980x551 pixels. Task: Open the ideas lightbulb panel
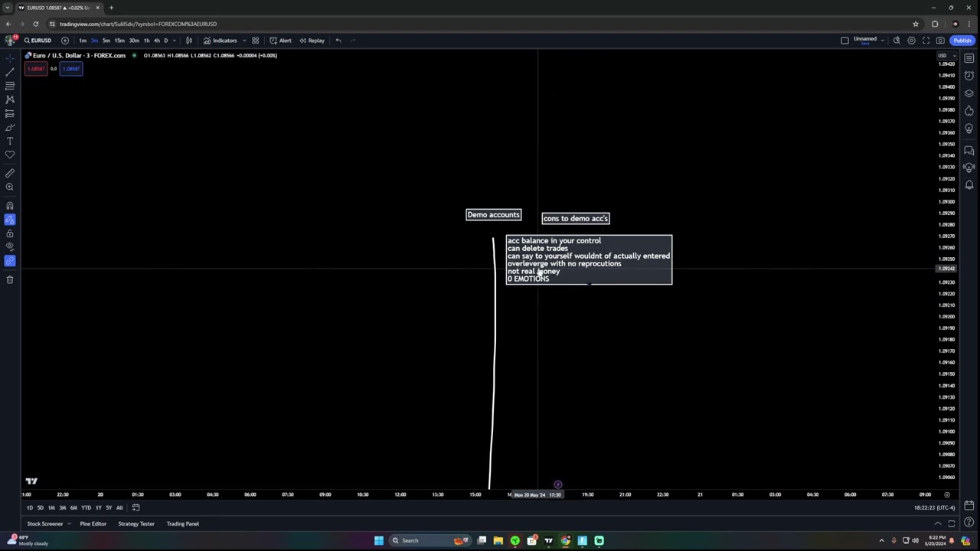tap(969, 129)
